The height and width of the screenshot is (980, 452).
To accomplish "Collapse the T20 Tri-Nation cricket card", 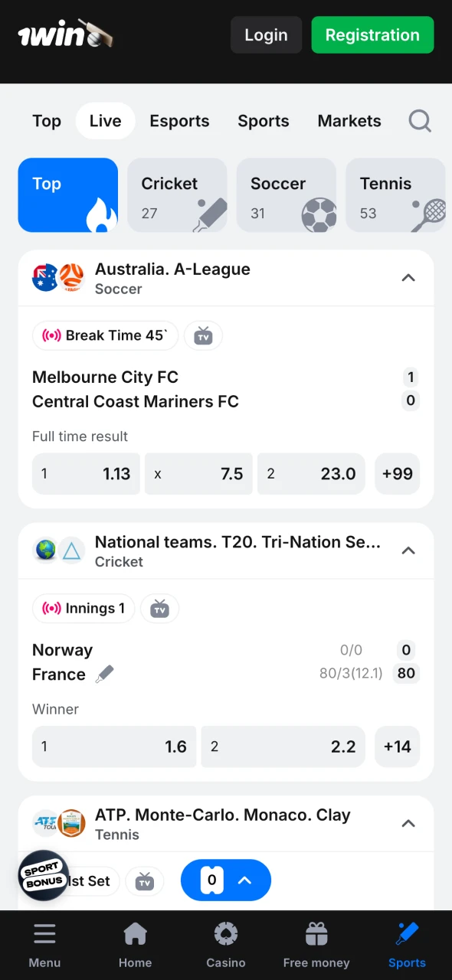I will [408, 550].
